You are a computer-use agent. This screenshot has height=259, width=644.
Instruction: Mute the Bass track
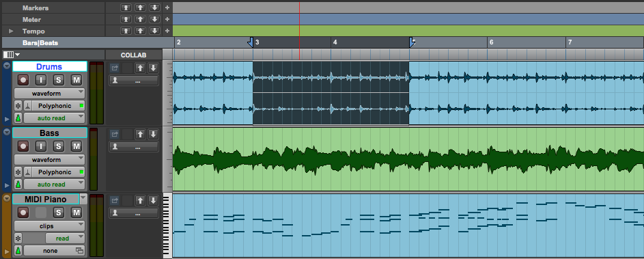76,146
